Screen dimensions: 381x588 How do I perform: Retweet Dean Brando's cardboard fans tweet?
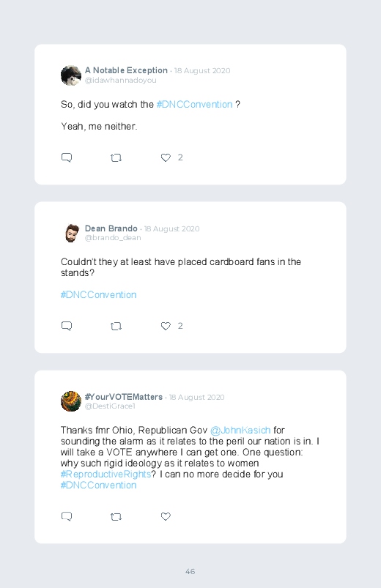pyautogui.click(x=116, y=327)
